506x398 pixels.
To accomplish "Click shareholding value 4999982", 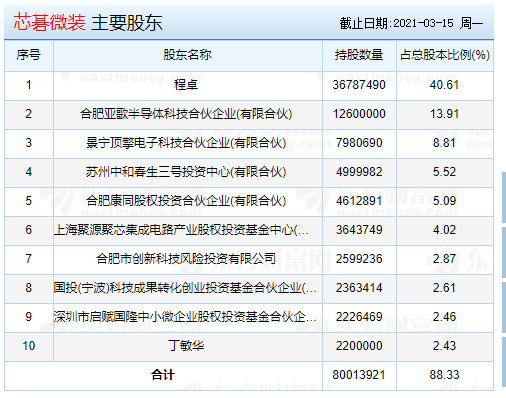I will 359,172.
